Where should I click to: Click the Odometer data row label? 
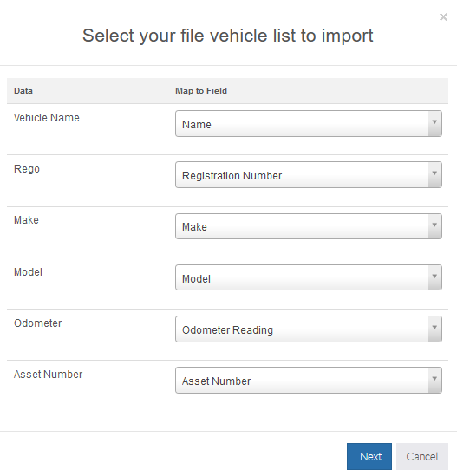[37, 323]
